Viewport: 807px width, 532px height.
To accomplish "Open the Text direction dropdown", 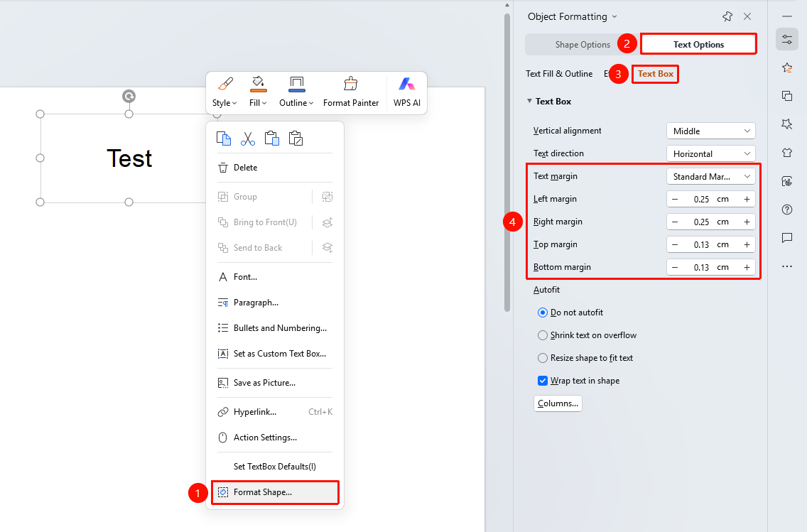I will click(x=711, y=153).
